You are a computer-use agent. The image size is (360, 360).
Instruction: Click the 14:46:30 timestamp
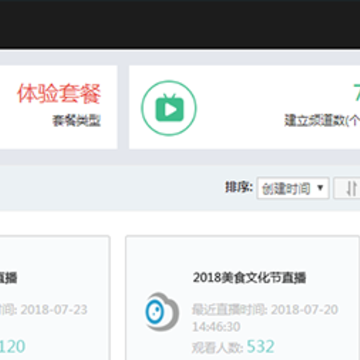click(216, 327)
